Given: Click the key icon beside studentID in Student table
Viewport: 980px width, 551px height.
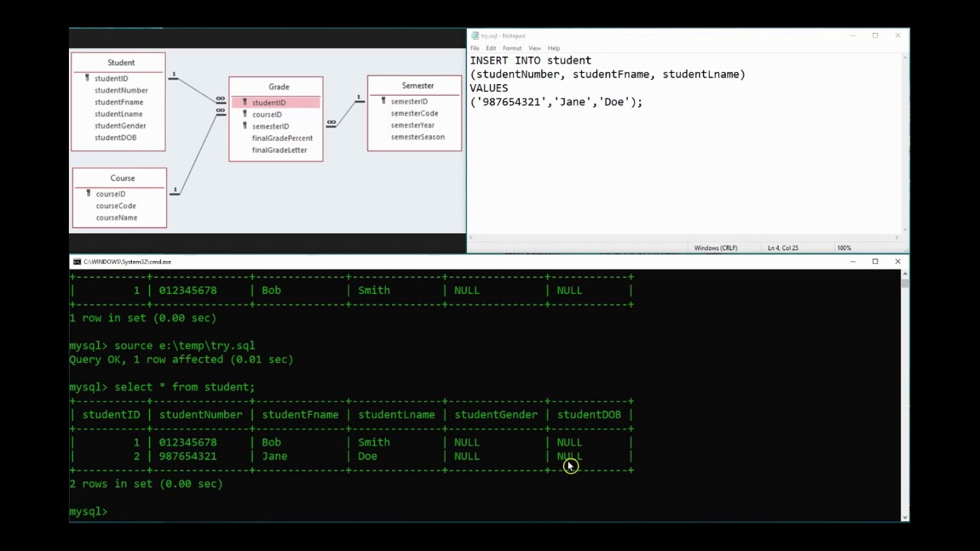Looking at the screenshot, I should 87,78.
